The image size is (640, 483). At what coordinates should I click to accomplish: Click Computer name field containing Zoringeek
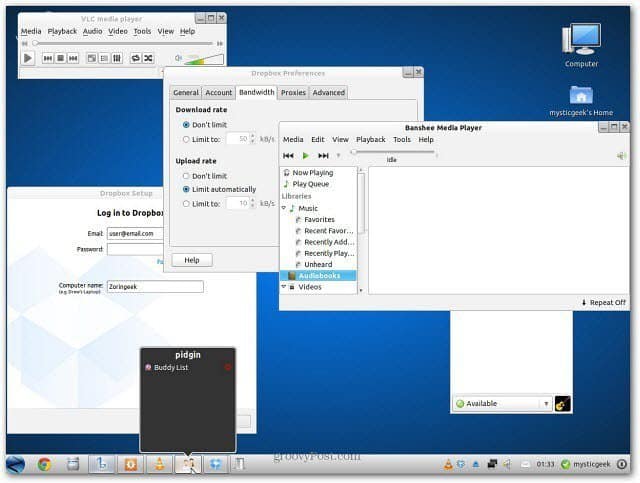point(155,287)
